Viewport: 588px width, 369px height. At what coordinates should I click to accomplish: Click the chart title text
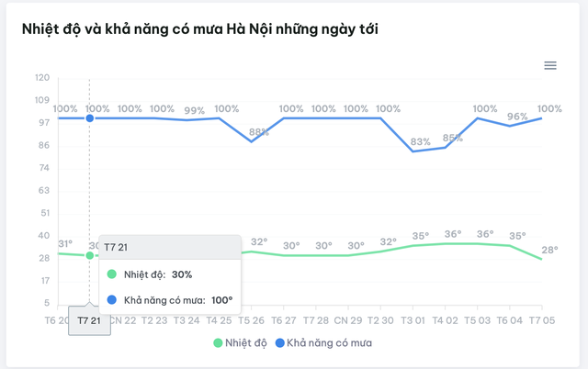click(x=200, y=29)
